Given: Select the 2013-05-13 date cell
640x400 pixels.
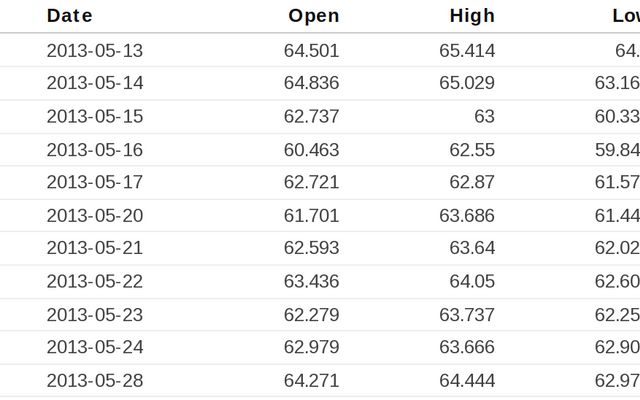Looking at the screenshot, I should pos(95,50).
